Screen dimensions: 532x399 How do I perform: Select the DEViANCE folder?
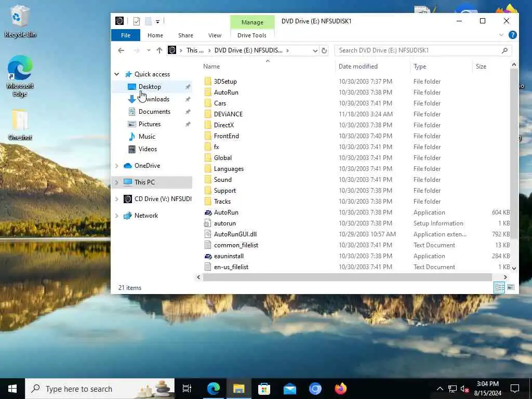(x=228, y=114)
